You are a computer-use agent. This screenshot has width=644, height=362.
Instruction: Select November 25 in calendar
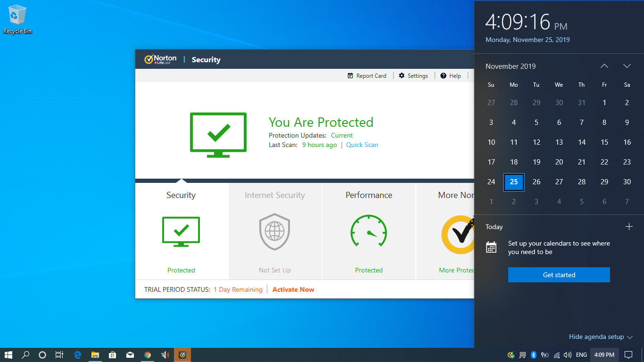(514, 182)
